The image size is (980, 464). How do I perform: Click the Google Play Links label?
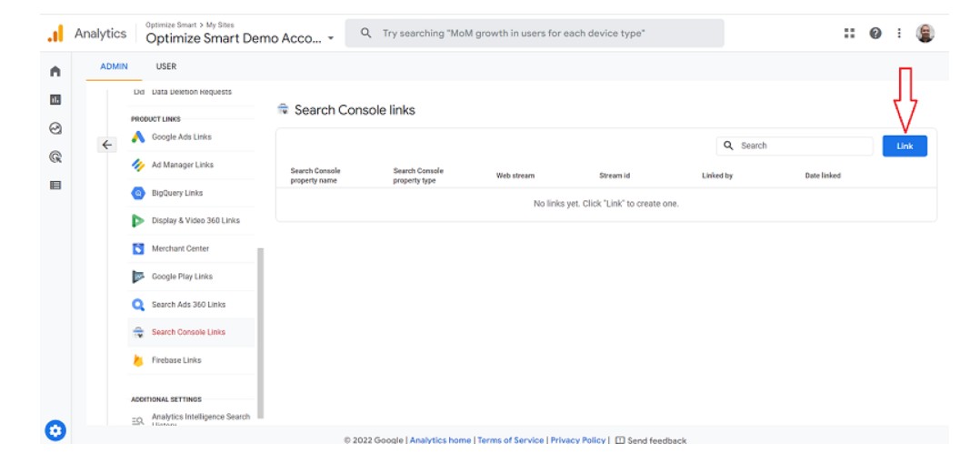pos(182,277)
